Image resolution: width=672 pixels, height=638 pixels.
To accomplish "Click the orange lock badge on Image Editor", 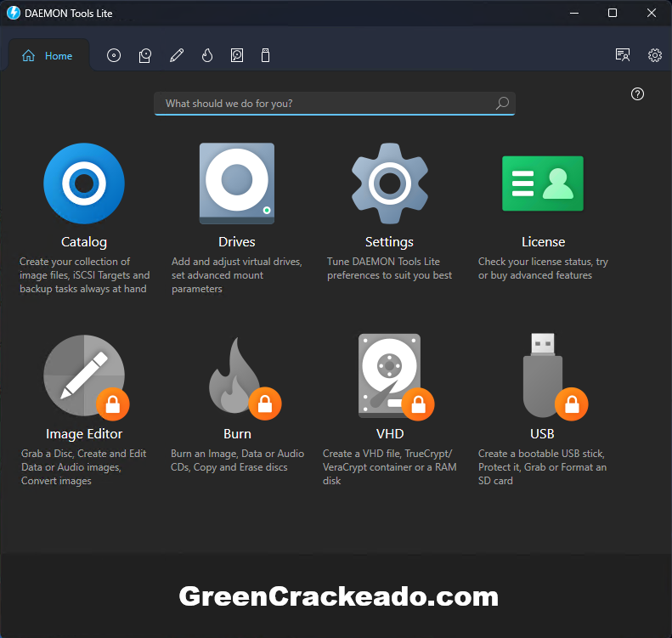I will (x=113, y=404).
